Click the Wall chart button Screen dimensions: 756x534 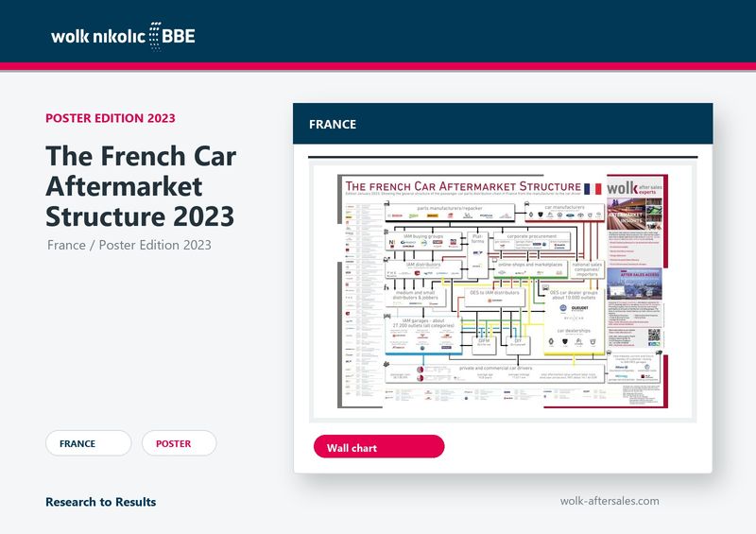coord(379,447)
